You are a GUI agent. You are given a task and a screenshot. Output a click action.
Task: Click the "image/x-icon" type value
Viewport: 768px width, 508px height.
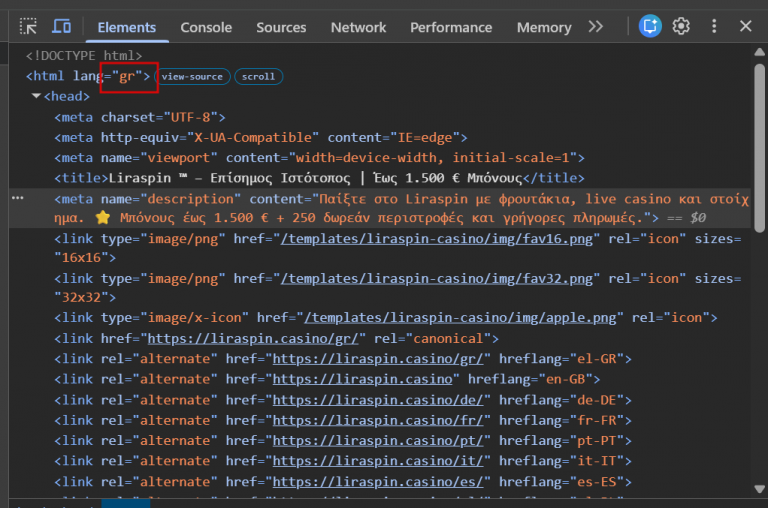[194, 318]
